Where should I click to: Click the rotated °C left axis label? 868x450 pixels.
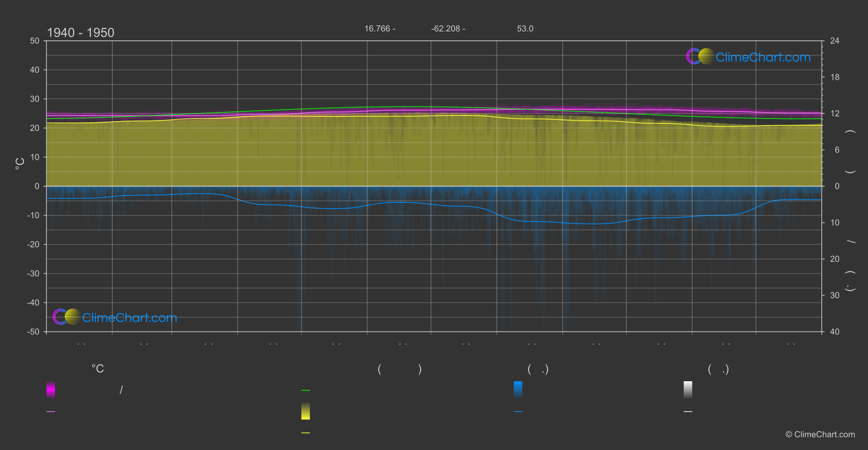point(20,164)
